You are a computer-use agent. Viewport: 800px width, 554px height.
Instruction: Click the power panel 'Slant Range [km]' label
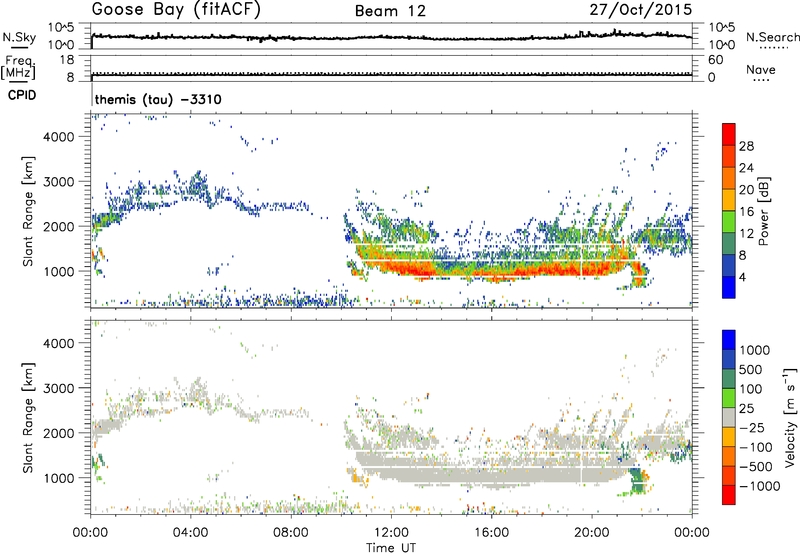pyautogui.click(x=28, y=211)
